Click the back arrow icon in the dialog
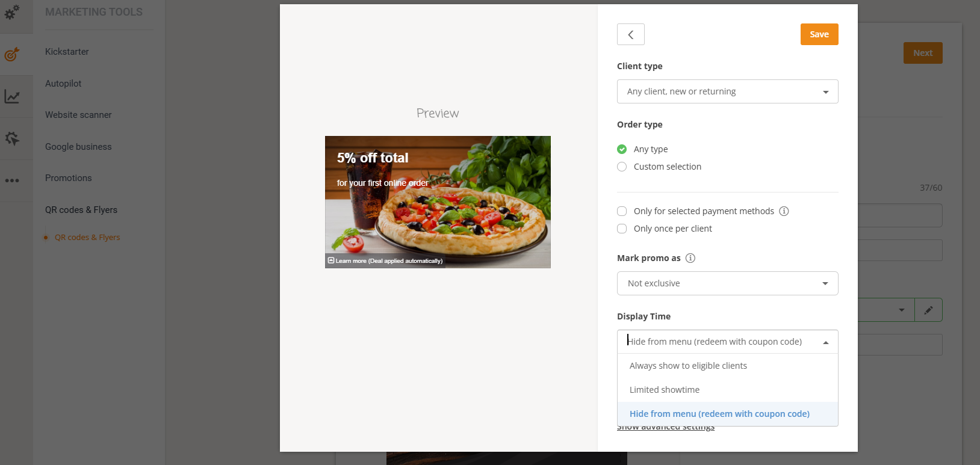 pos(630,34)
